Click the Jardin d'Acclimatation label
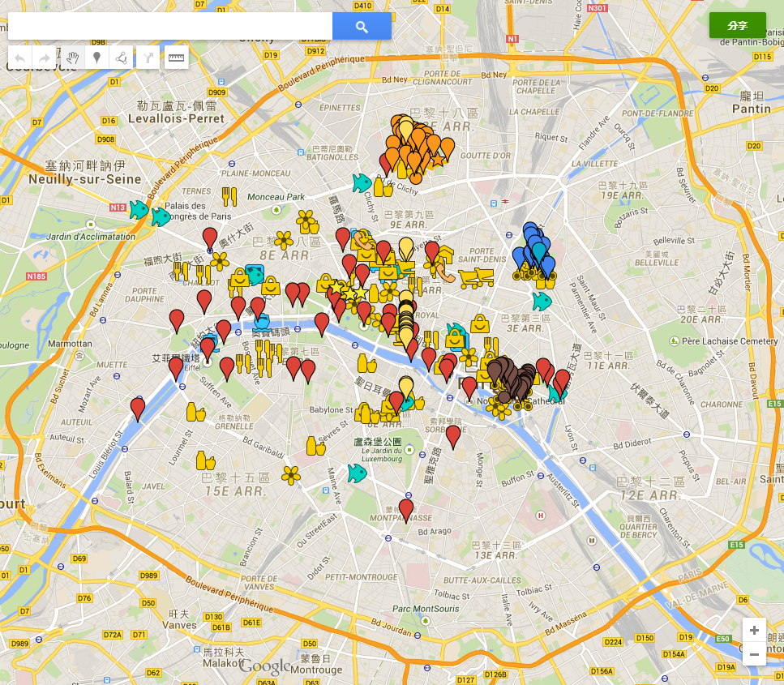Viewport: 784px width, 685px height. pyautogui.click(x=91, y=237)
